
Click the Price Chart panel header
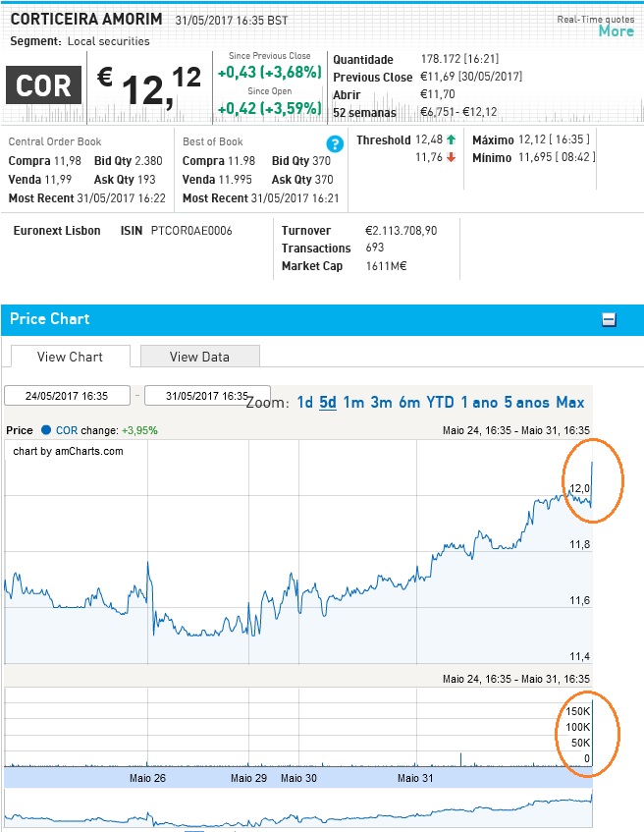tap(323, 319)
